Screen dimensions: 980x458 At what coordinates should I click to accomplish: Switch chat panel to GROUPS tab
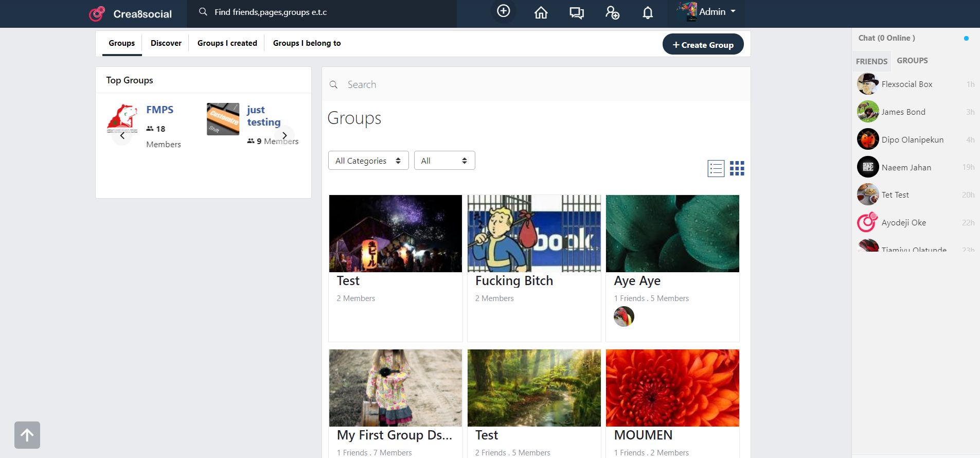(913, 61)
